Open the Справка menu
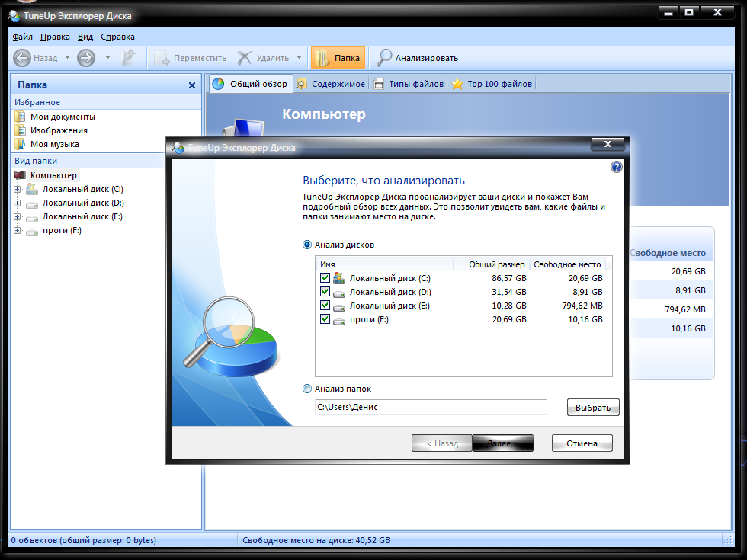 coord(117,37)
